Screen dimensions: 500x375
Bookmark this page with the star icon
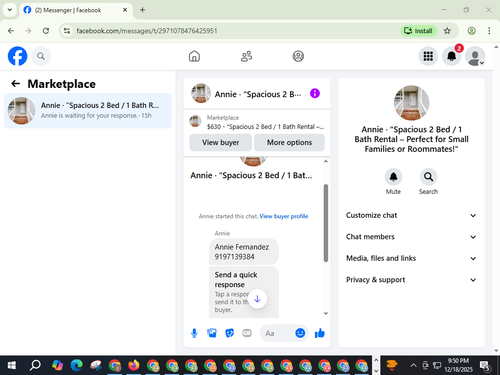click(x=447, y=31)
